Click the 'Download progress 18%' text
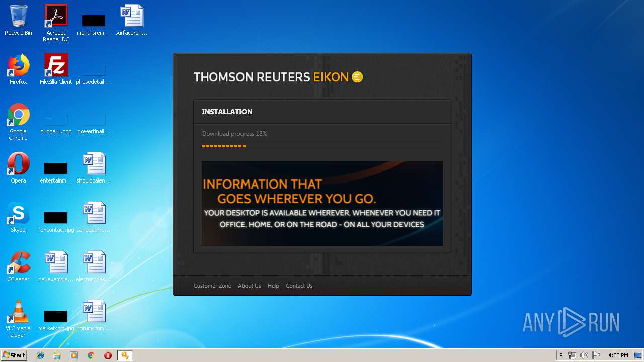 (x=234, y=134)
